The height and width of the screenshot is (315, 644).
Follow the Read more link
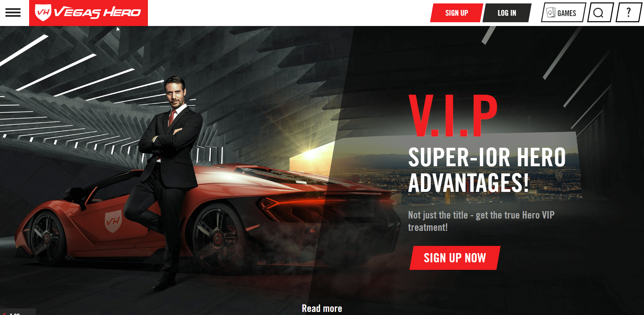click(322, 309)
